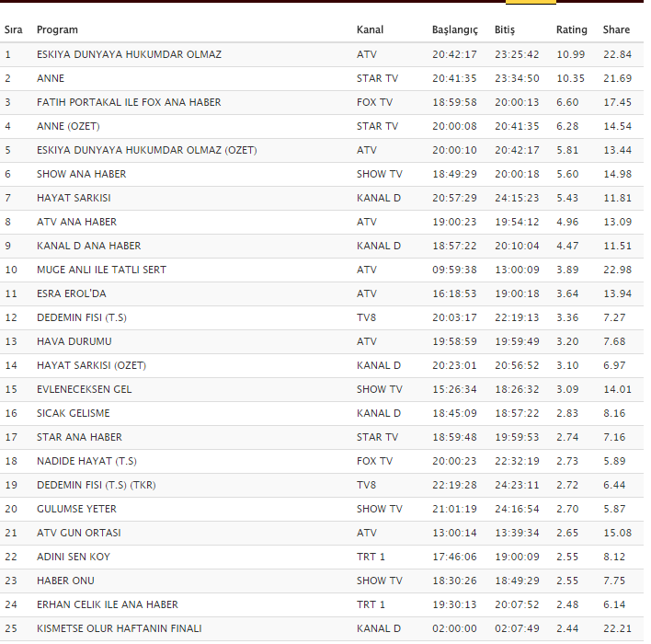Select GULUMSE YETER program

click(76, 509)
